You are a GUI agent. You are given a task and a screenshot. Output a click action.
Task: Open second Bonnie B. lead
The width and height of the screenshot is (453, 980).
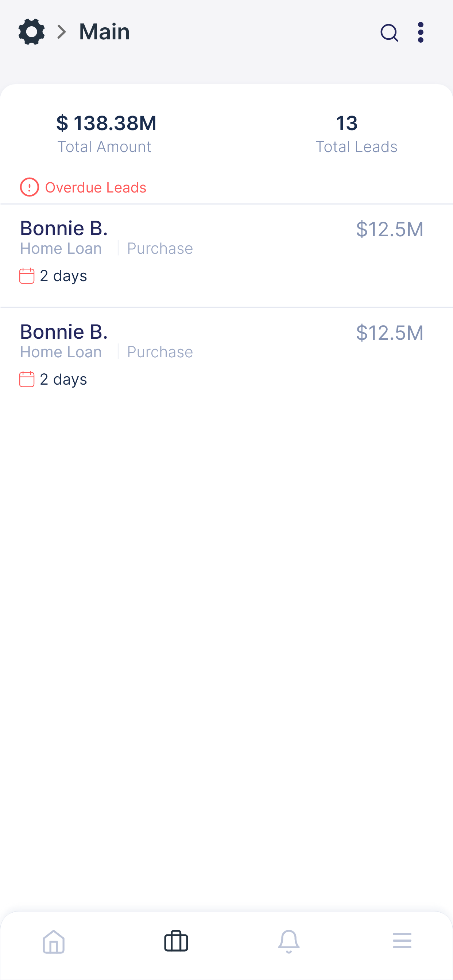[x=226, y=359]
